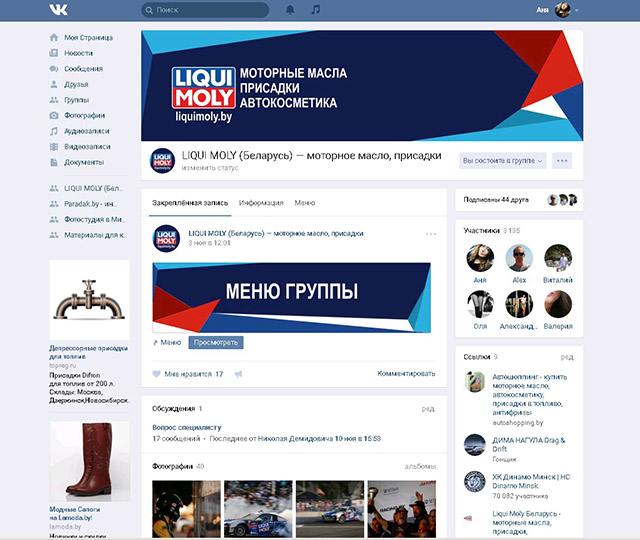The height and width of the screenshot is (540, 640).
Task: Click the Аудиозаписи note icon
Action: tap(54, 131)
